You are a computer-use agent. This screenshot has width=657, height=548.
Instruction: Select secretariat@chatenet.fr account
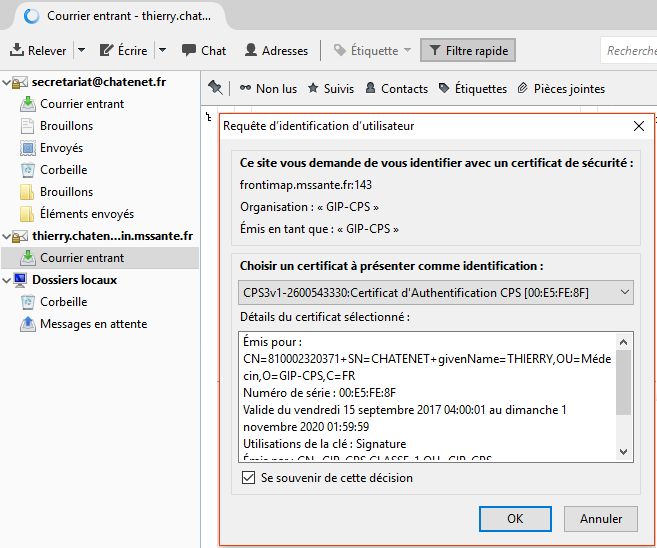(99, 82)
